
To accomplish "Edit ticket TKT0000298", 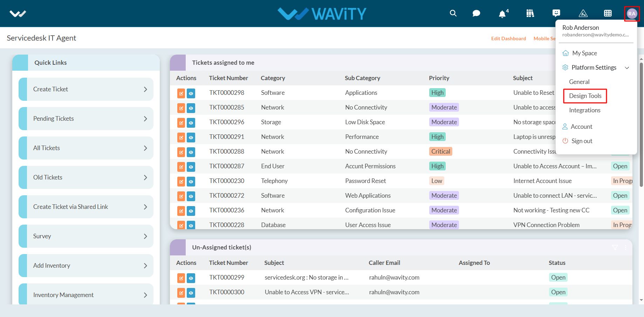I will pyautogui.click(x=181, y=93).
